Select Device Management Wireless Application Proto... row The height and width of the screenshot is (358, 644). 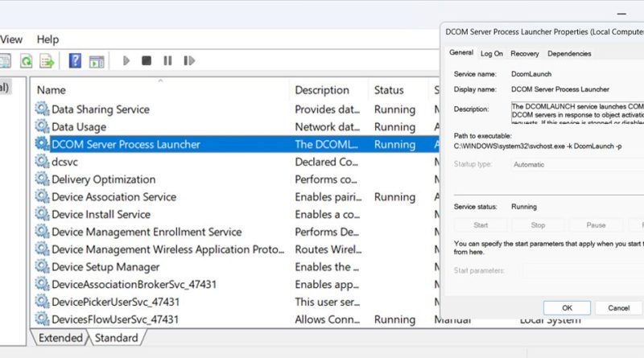(x=237, y=249)
